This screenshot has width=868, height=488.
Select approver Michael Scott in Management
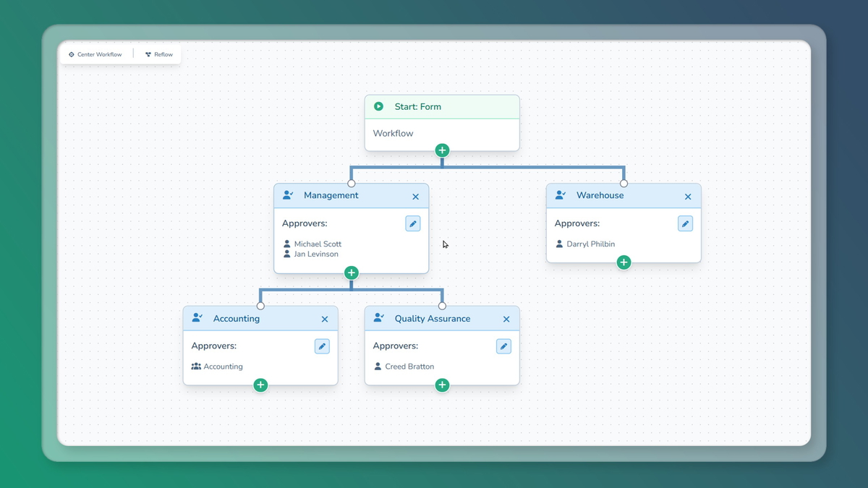pyautogui.click(x=317, y=244)
